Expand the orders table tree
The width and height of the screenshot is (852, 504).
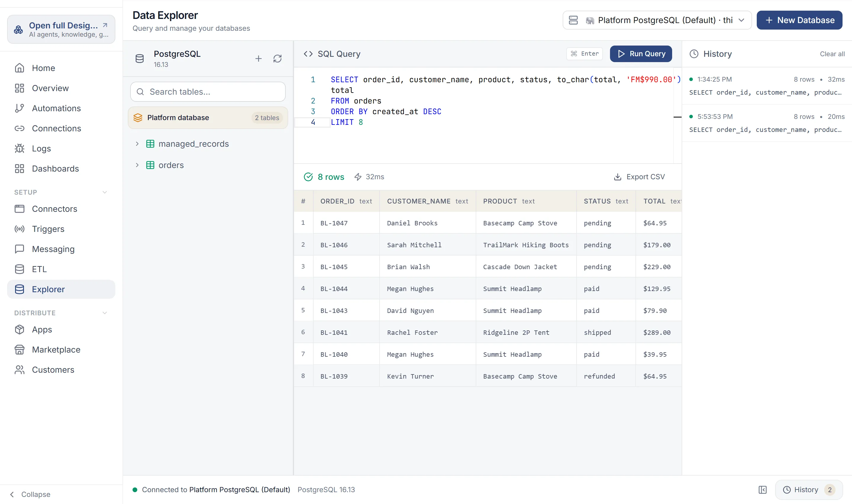point(137,165)
